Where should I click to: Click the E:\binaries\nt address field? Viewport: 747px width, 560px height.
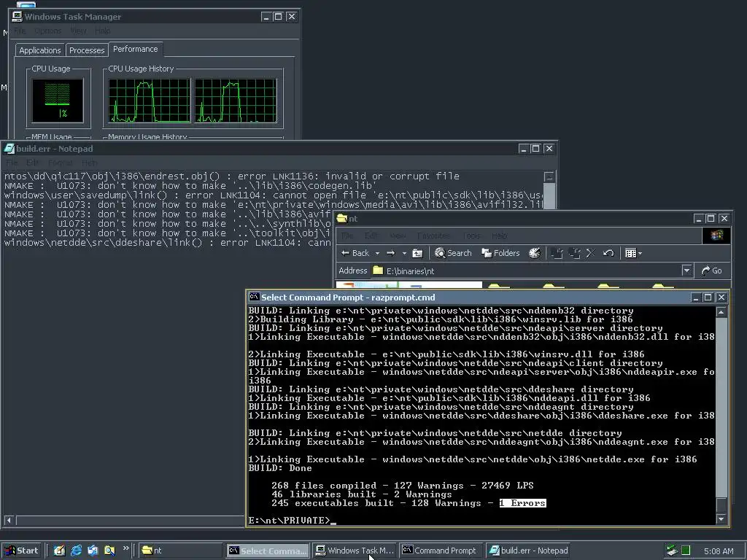click(x=532, y=271)
